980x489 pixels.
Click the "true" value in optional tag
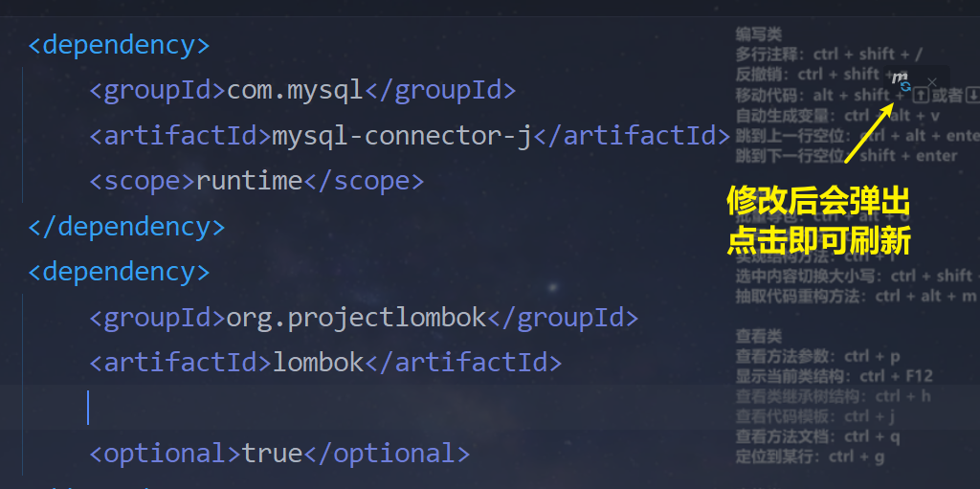[x=272, y=453]
